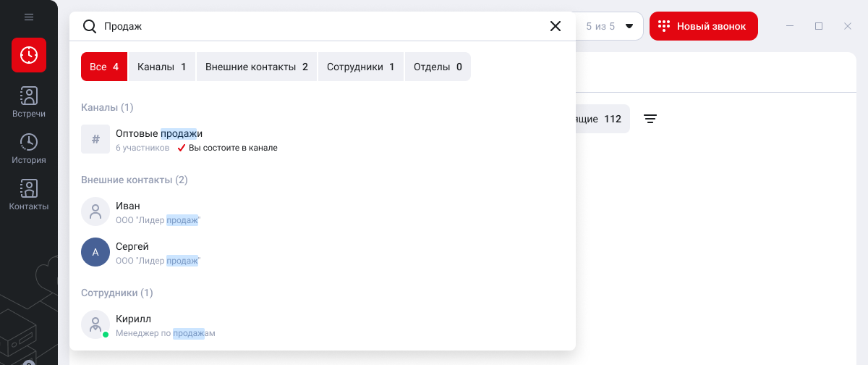868x365 pixels.
Task: Click into the search field with 'Продаж'
Action: point(318,26)
